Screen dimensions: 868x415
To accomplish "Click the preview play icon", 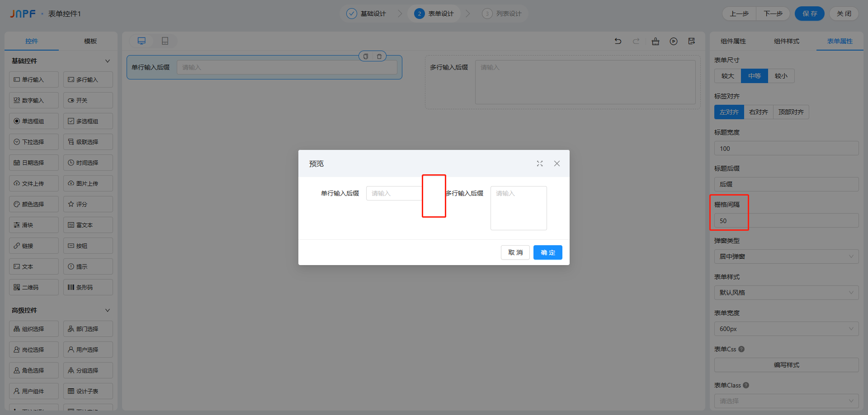I will (674, 41).
